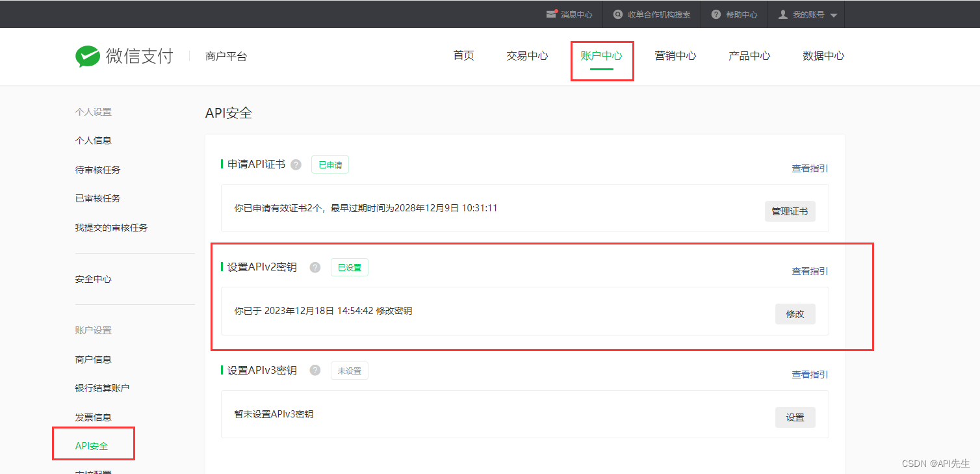Viewport: 980px width, 474px height.
Task: Click help icon beside 设置APIv3密钥
Action: pyautogui.click(x=315, y=371)
